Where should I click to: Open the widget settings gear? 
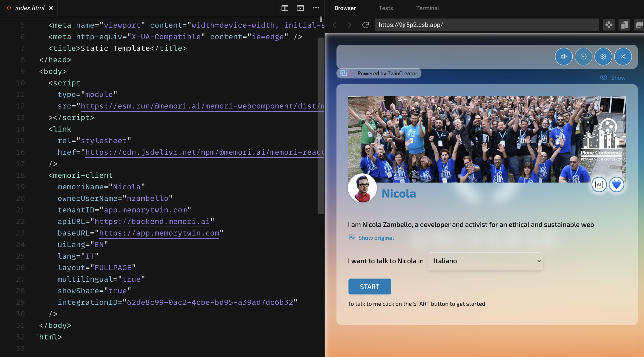603,56
